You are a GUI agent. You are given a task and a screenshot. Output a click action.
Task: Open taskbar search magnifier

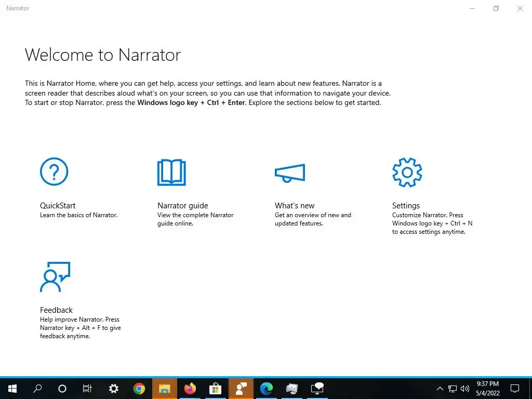click(37, 389)
